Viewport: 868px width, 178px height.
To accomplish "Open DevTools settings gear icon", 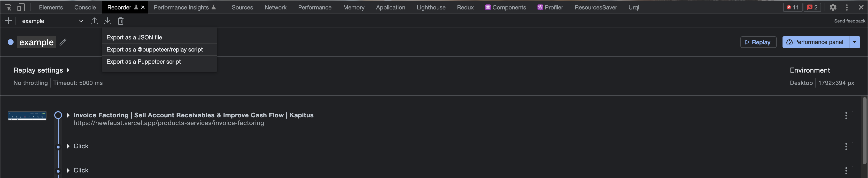I will pyautogui.click(x=833, y=7).
